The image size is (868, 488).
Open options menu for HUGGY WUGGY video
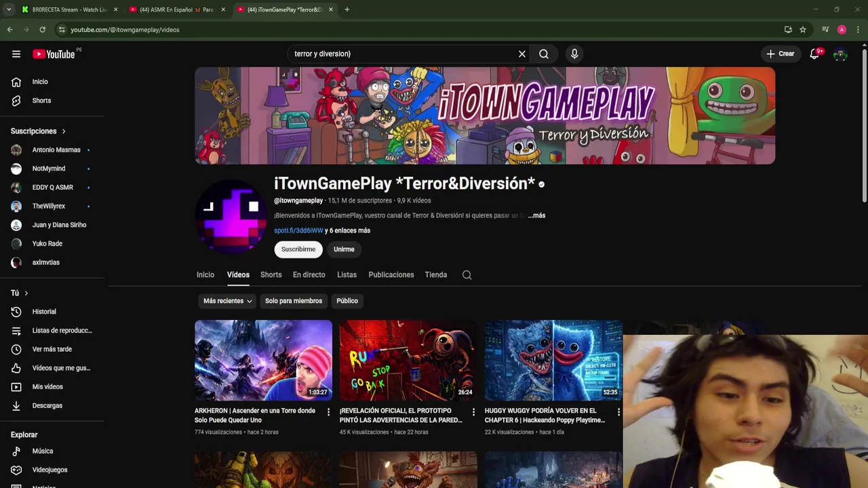coord(618,412)
